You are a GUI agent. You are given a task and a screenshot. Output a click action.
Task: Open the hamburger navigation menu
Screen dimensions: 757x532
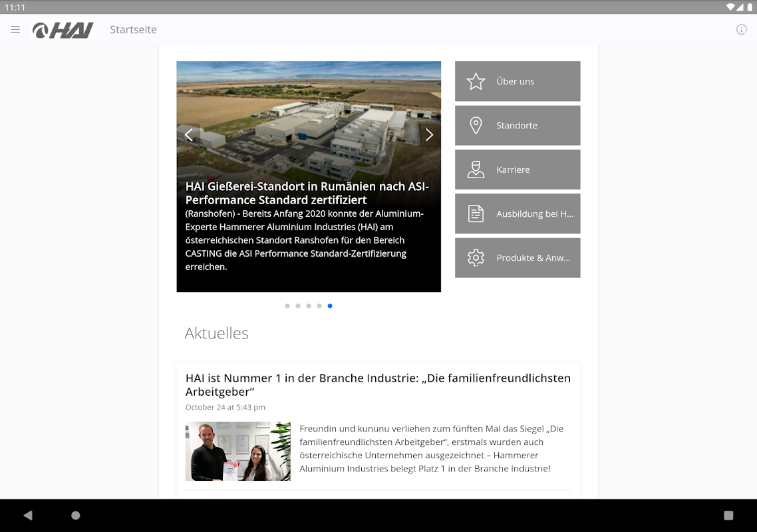[15, 29]
